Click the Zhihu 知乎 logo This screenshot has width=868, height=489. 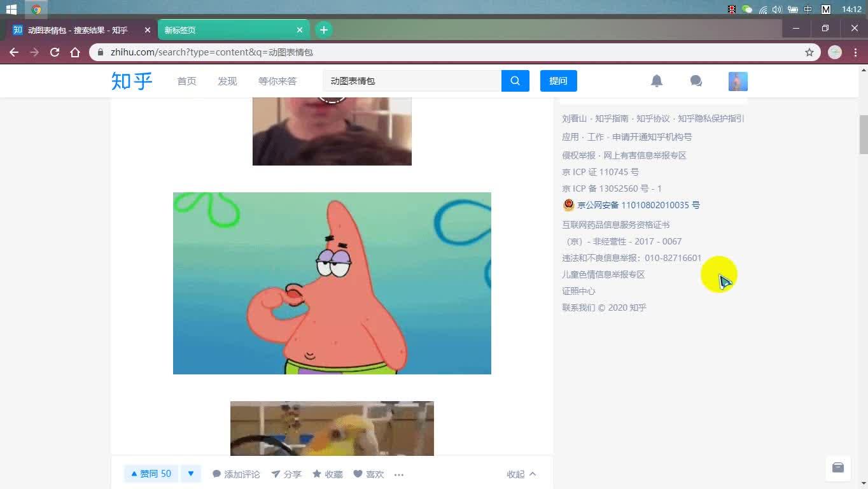[131, 81]
